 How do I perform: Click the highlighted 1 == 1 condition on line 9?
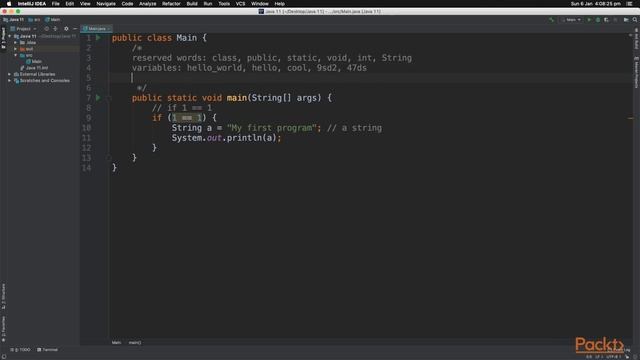tap(187, 118)
